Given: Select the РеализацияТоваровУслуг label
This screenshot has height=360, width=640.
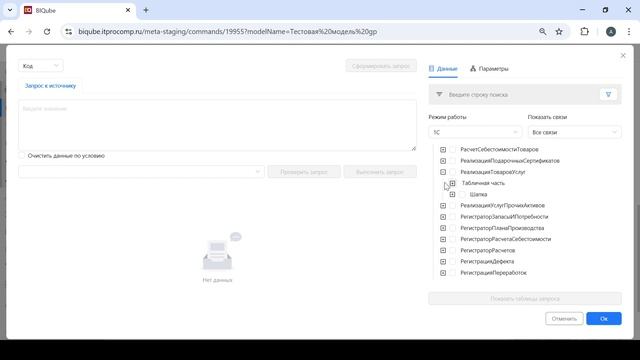Looking at the screenshot, I should tap(493, 172).
